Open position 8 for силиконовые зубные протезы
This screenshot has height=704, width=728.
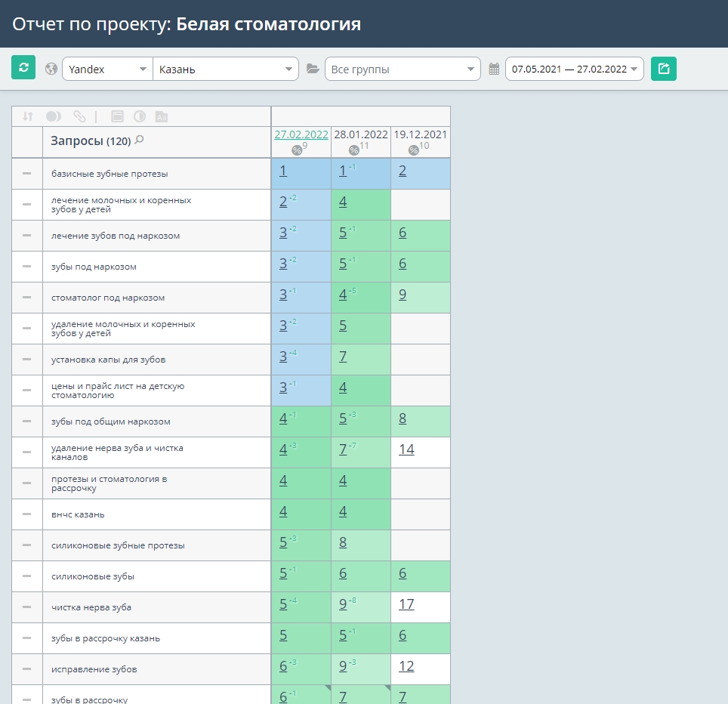pyautogui.click(x=343, y=542)
